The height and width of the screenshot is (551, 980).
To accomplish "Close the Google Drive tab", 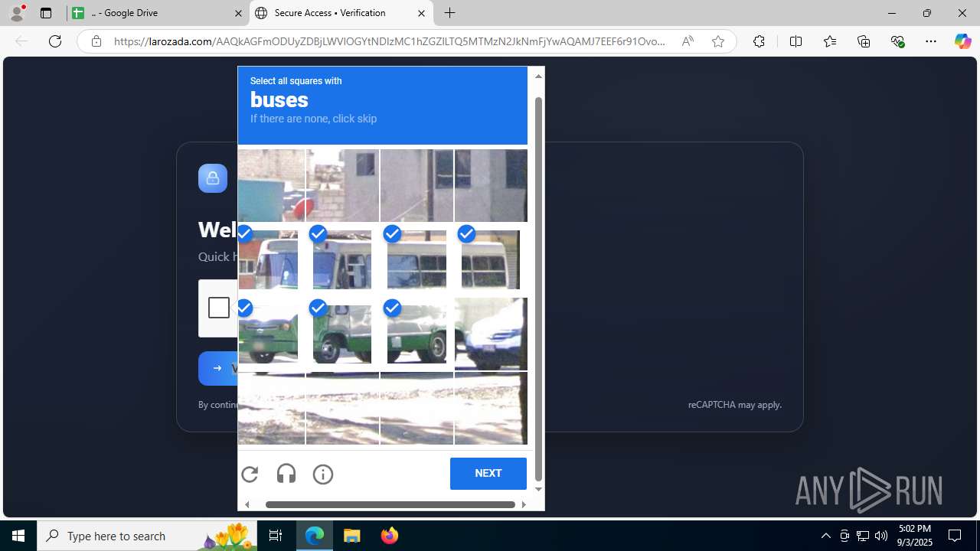I will pyautogui.click(x=238, y=13).
